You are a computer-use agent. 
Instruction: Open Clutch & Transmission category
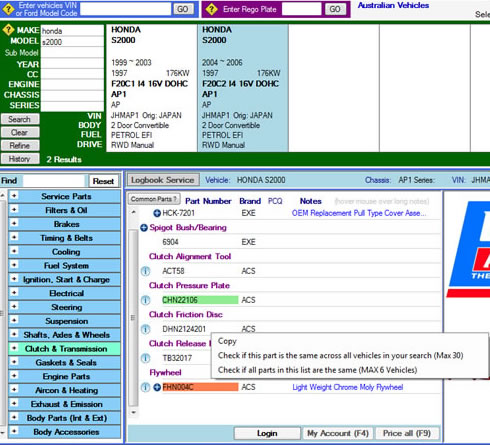point(64,349)
